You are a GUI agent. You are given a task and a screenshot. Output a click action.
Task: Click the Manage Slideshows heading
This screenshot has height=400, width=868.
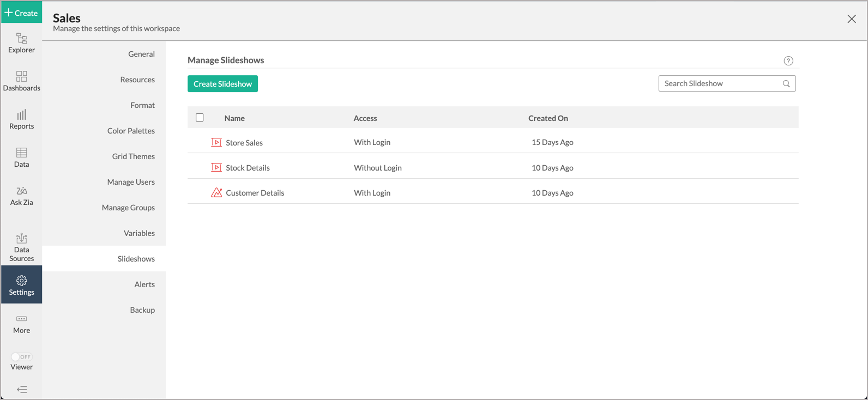point(226,60)
